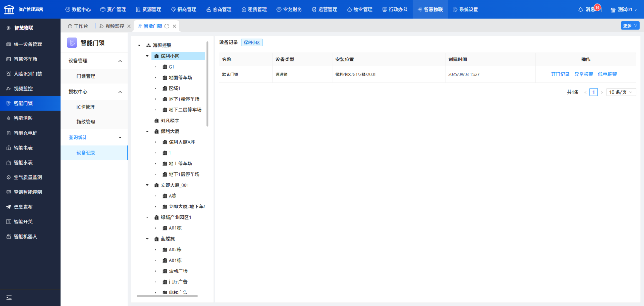Switch to the 工作台 tab
This screenshot has height=306, width=644.
pos(78,26)
